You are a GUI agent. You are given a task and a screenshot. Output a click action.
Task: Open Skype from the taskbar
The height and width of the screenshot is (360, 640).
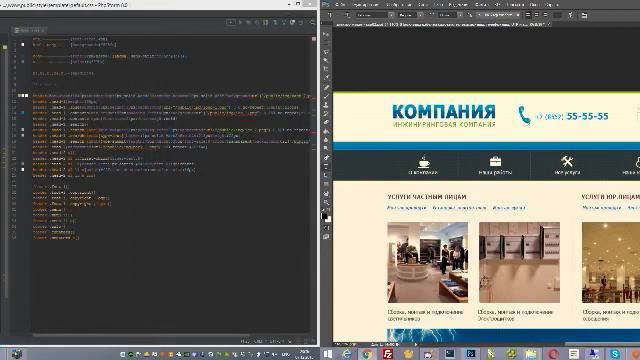point(615,354)
